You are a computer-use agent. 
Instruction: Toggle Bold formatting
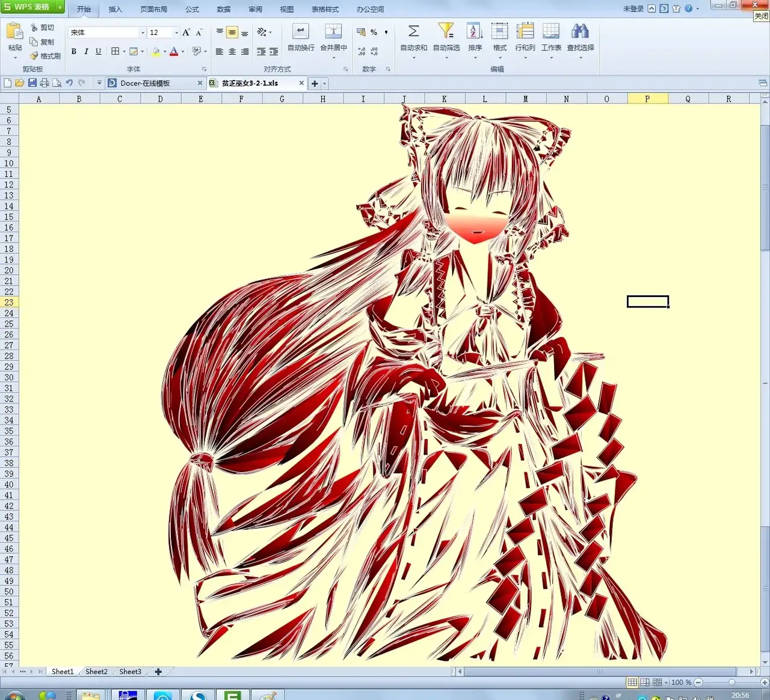click(74, 52)
